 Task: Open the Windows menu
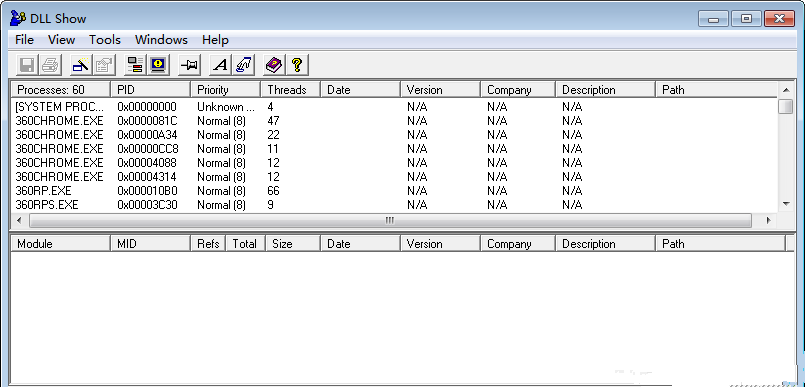(161, 40)
